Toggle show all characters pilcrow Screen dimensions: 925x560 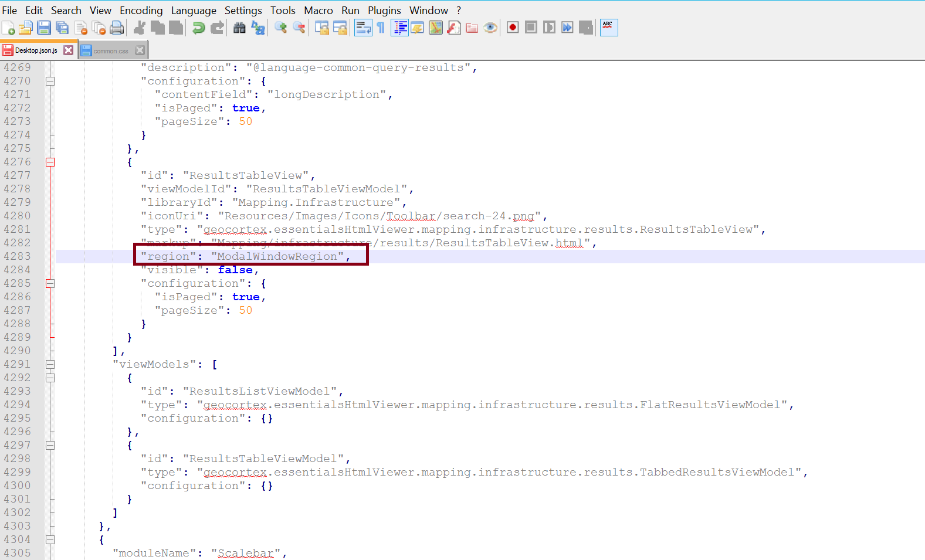(381, 28)
